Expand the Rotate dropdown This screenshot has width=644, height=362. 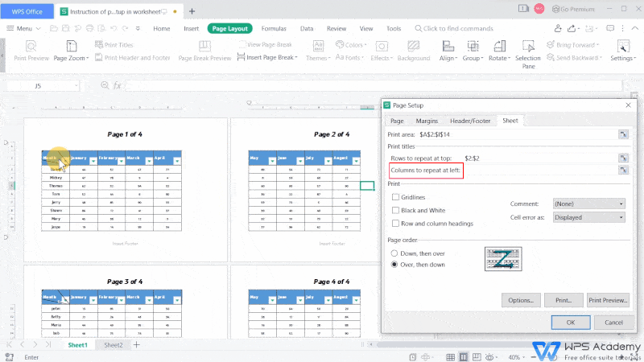click(x=509, y=58)
